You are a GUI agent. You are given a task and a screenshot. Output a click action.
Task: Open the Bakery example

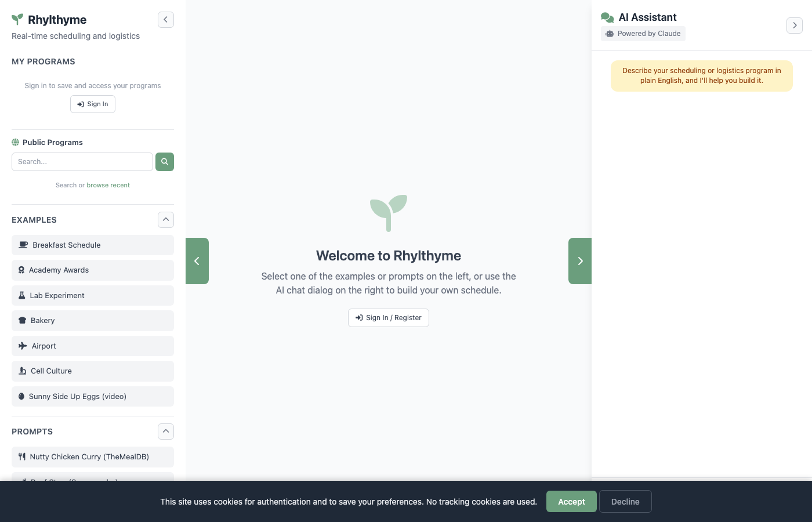(x=93, y=321)
